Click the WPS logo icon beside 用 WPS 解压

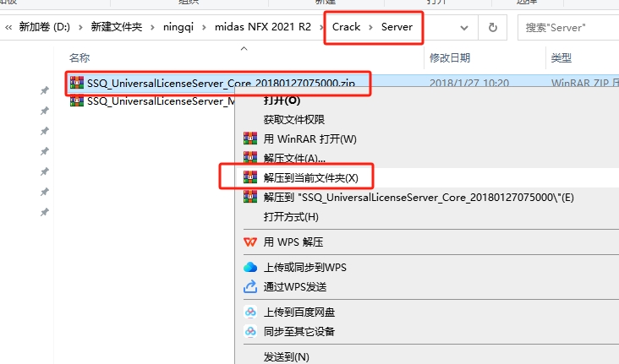tap(250, 242)
